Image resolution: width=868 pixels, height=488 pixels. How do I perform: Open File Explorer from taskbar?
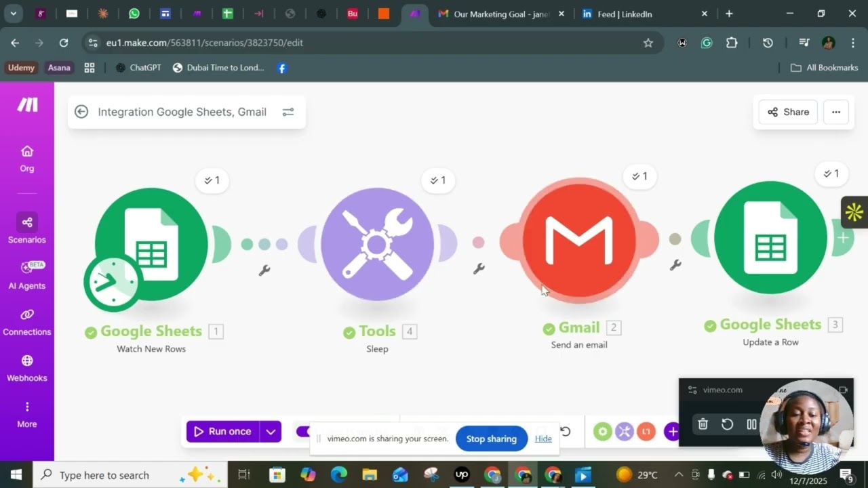[369, 474]
